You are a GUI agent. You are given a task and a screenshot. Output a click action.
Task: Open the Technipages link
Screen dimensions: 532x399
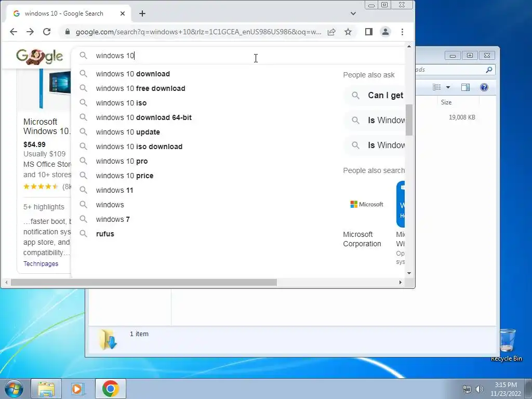[x=41, y=263]
